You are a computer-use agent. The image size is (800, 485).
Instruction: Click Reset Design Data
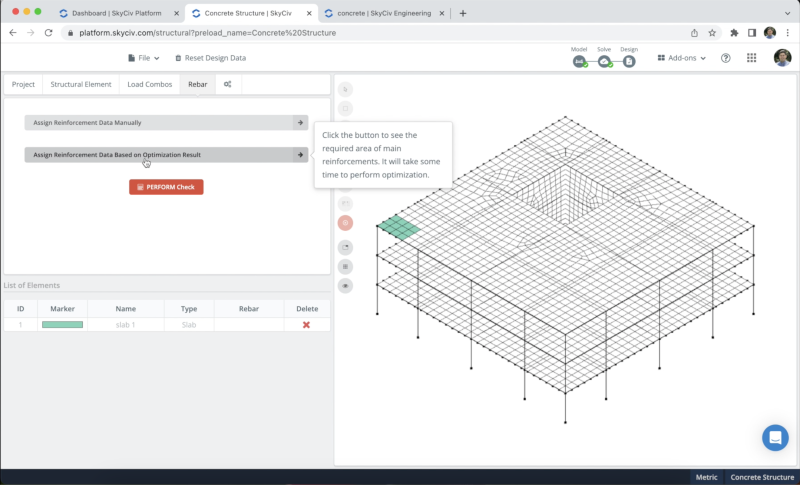point(210,58)
